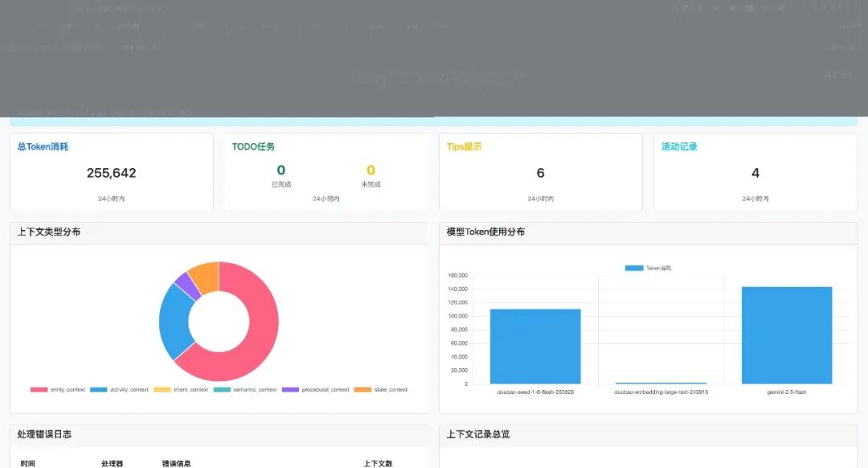Image resolution: width=868 pixels, height=468 pixels.
Task: Toggle entity_context in the donut legend
Action: click(58, 390)
